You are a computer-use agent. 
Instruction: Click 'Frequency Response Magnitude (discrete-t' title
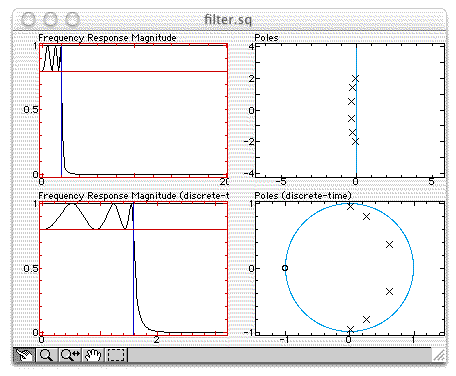(x=134, y=196)
